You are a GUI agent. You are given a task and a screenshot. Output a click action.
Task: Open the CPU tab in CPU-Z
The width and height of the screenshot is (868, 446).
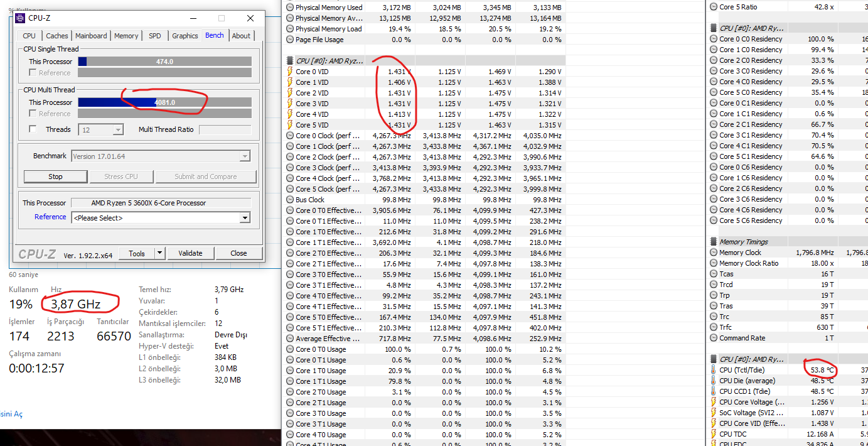pyautogui.click(x=29, y=36)
